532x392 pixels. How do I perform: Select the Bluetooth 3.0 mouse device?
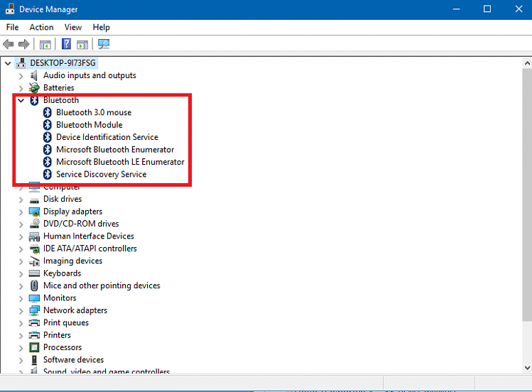pyautogui.click(x=93, y=112)
